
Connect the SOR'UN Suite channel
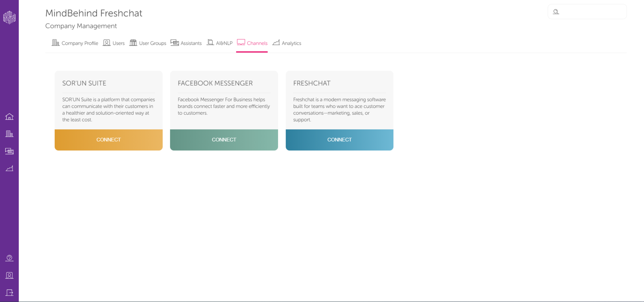point(108,140)
